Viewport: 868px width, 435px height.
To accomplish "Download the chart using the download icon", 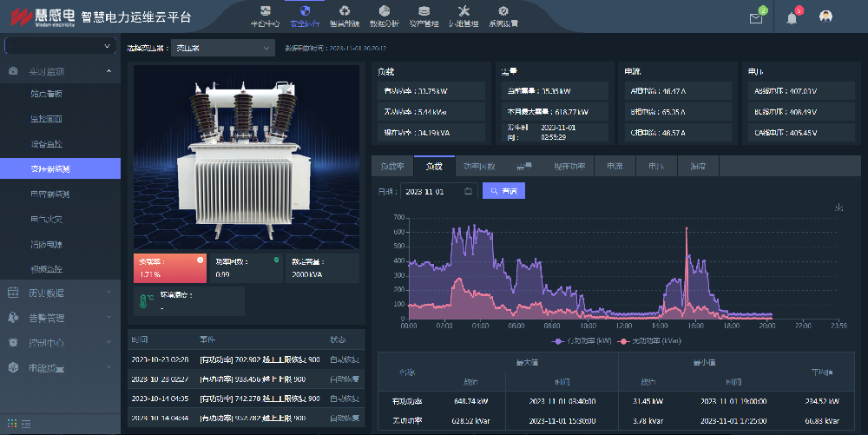I will click(838, 207).
